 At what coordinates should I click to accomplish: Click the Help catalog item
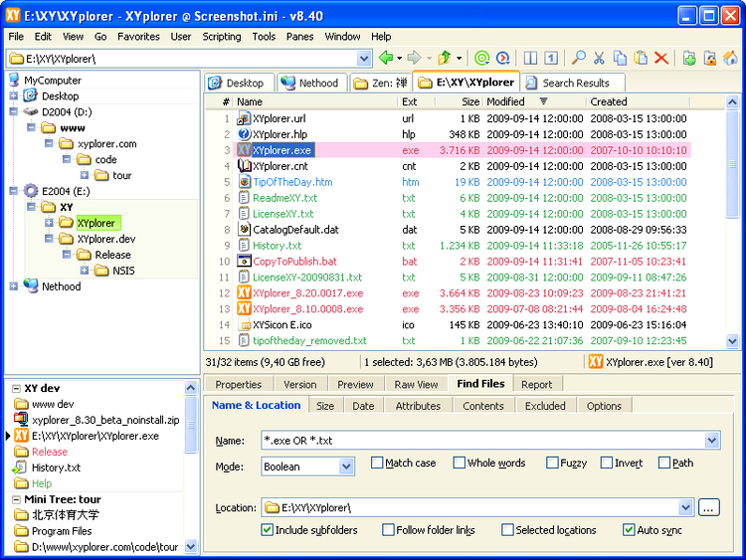pos(42,483)
